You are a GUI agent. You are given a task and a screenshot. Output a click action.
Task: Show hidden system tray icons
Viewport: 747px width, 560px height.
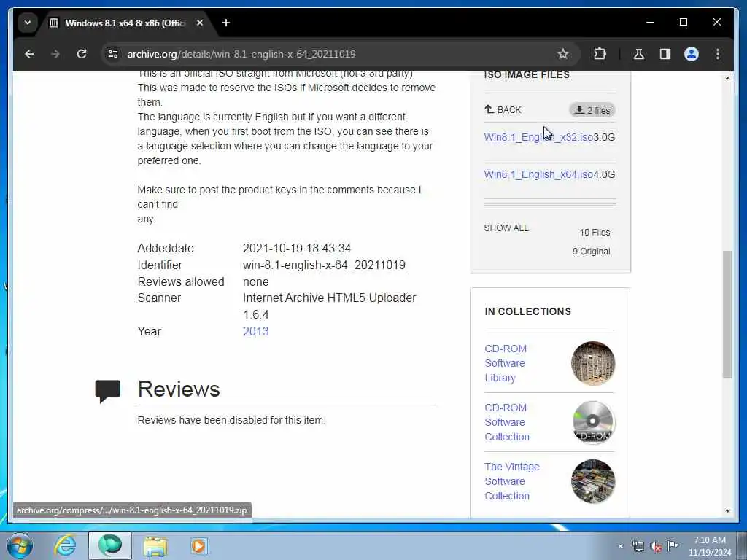point(620,546)
